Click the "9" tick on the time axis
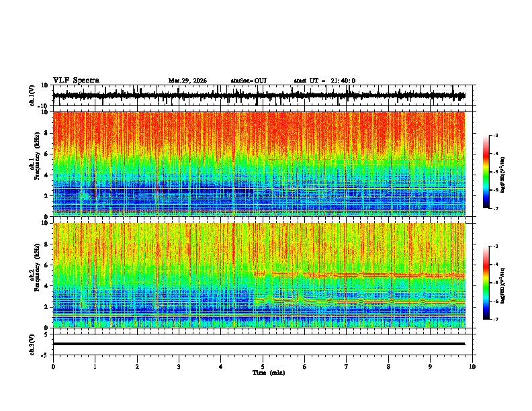The image size is (532, 411). click(430, 367)
